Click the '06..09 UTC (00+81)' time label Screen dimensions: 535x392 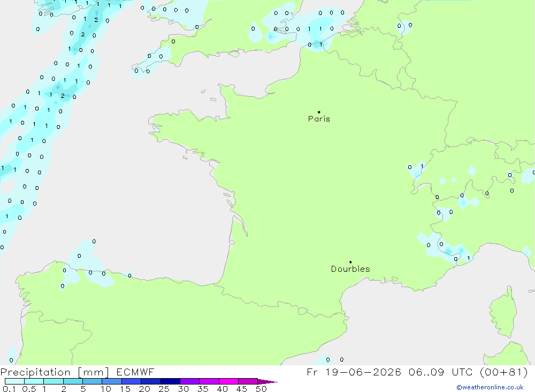[x=468, y=372]
